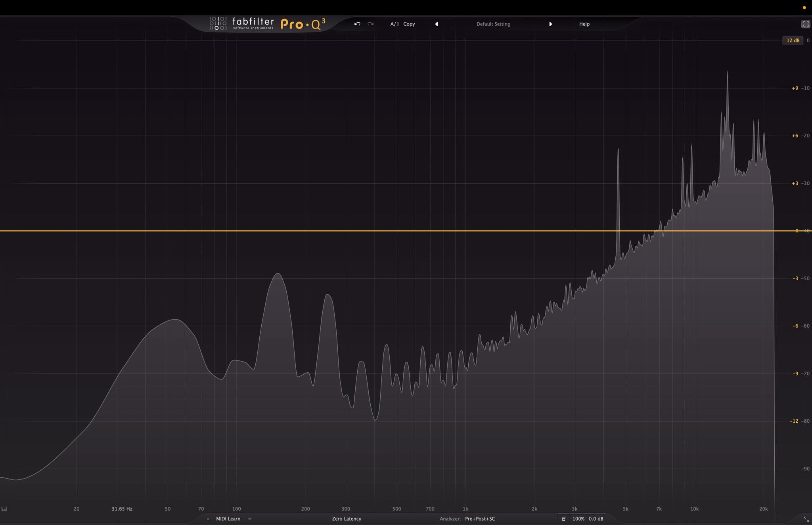Click the redo arrow
The width and height of the screenshot is (812, 525).
pos(370,24)
